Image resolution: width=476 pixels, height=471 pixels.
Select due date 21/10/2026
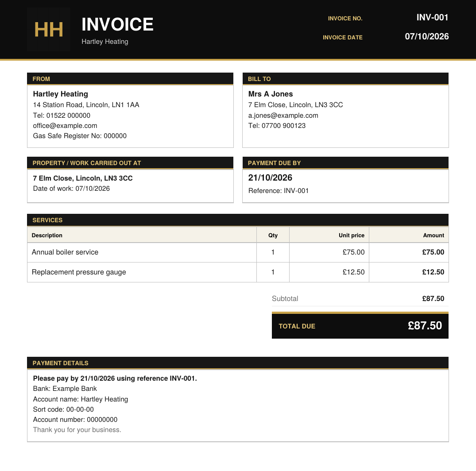(x=270, y=178)
